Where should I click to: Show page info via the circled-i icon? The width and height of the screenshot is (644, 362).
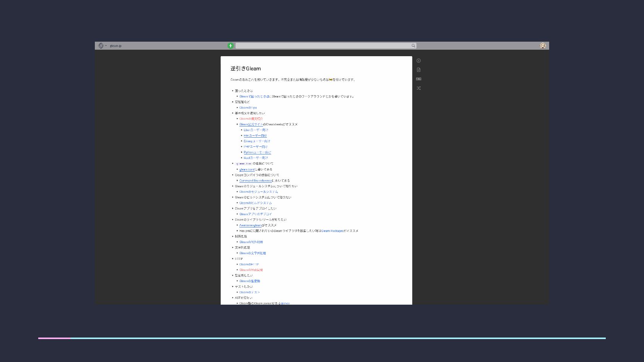pyautogui.click(x=419, y=61)
